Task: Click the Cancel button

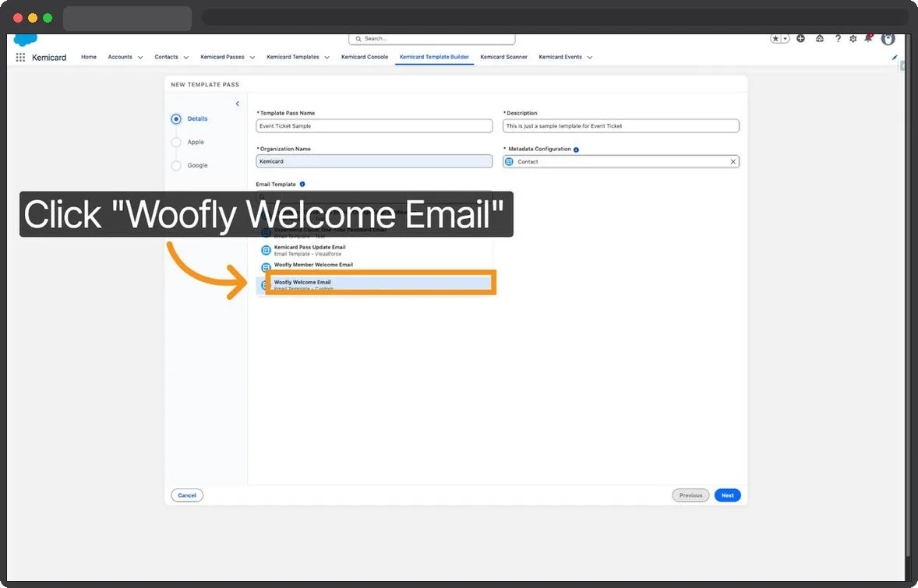Action: coord(187,495)
